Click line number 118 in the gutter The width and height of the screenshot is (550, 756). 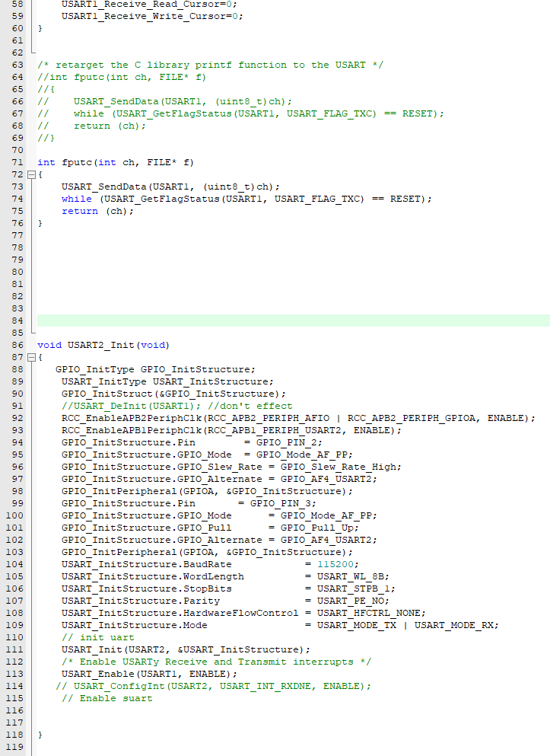pyautogui.click(x=14, y=735)
